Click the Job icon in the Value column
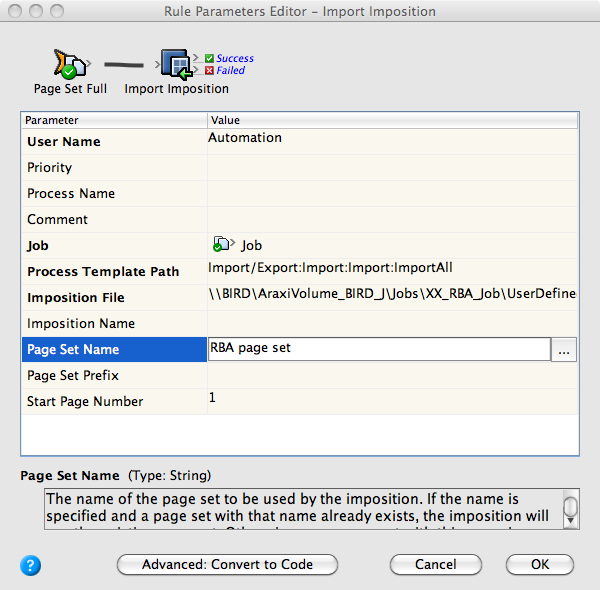 (x=222, y=244)
